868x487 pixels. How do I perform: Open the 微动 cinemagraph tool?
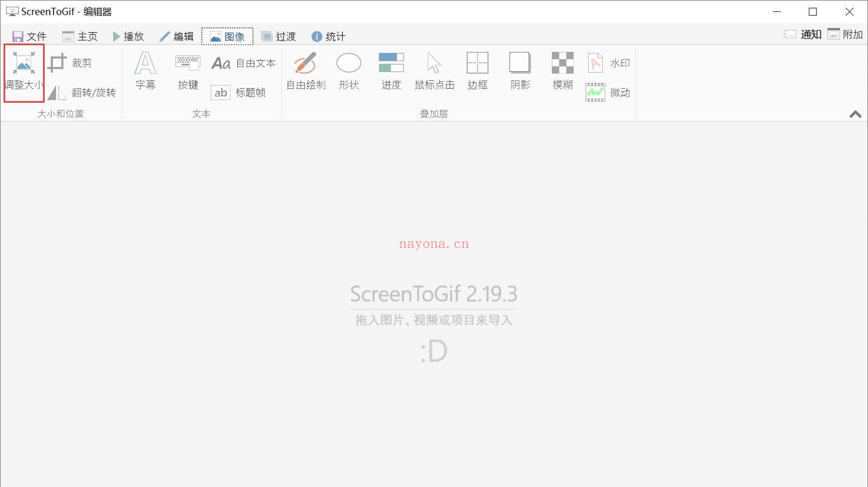point(608,92)
